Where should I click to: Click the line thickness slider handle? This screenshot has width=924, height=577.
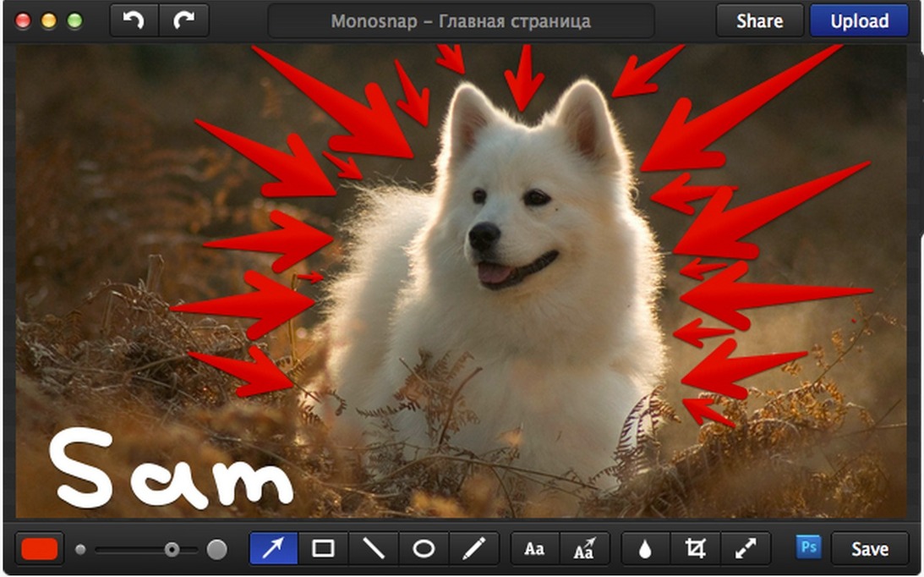172,549
